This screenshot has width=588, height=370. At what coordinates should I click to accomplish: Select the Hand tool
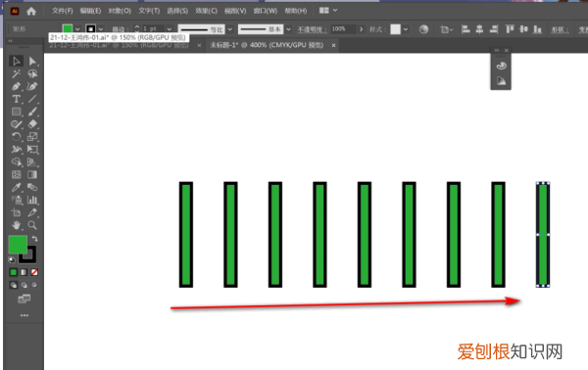[16, 225]
